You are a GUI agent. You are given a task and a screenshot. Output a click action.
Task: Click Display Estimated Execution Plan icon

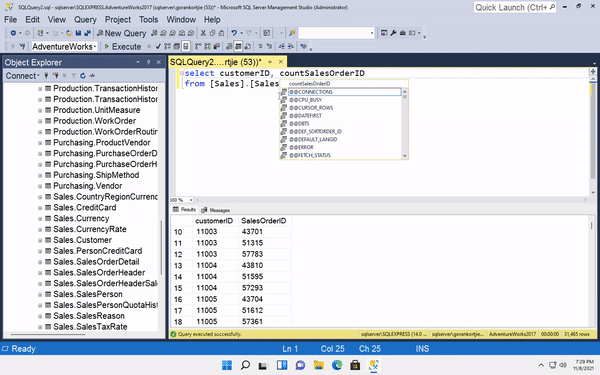pyautogui.click(x=167, y=46)
